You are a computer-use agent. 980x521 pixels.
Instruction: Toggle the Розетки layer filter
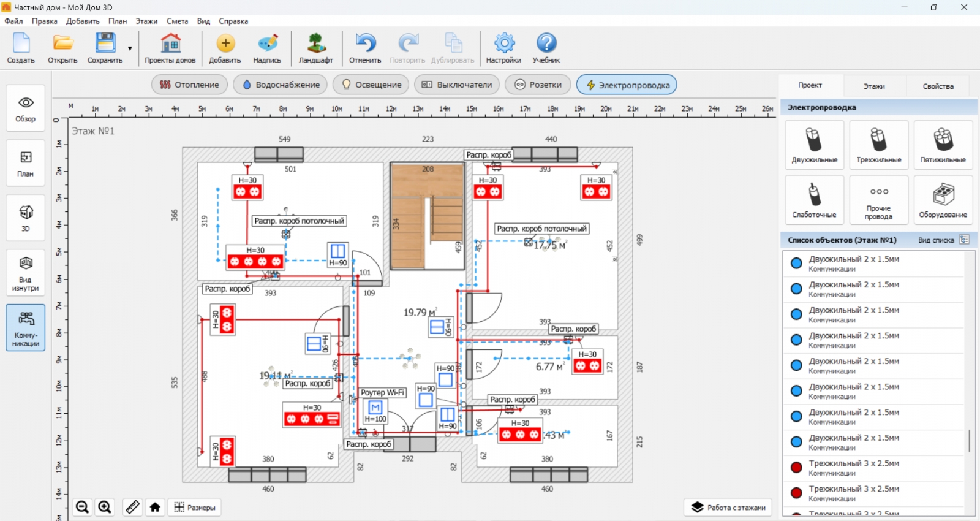(x=538, y=85)
